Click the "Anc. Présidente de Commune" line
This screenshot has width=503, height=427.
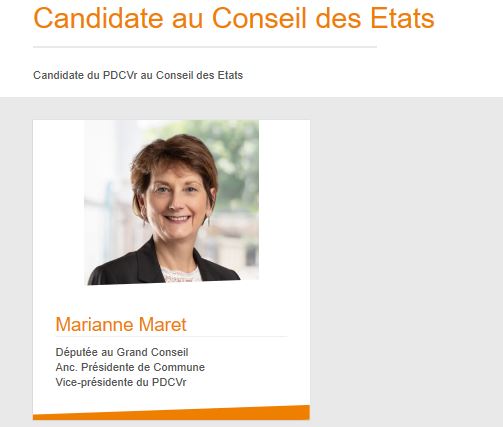pyautogui.click(x=130, y=367)
